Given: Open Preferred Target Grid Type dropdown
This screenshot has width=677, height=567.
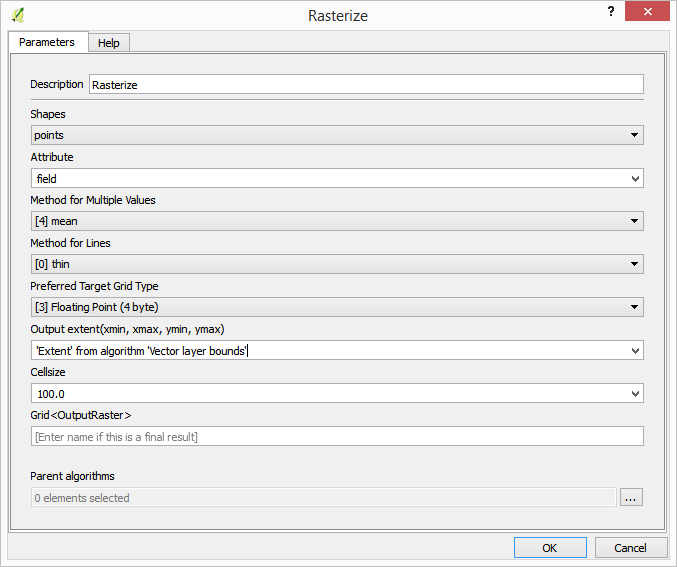Looking at the screenshot, I should click(336, 307).
